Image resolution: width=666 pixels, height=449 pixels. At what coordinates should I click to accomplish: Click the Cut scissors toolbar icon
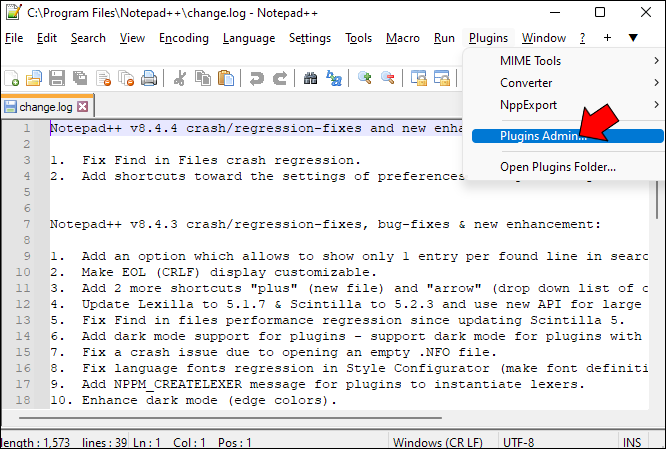point(180,78)
